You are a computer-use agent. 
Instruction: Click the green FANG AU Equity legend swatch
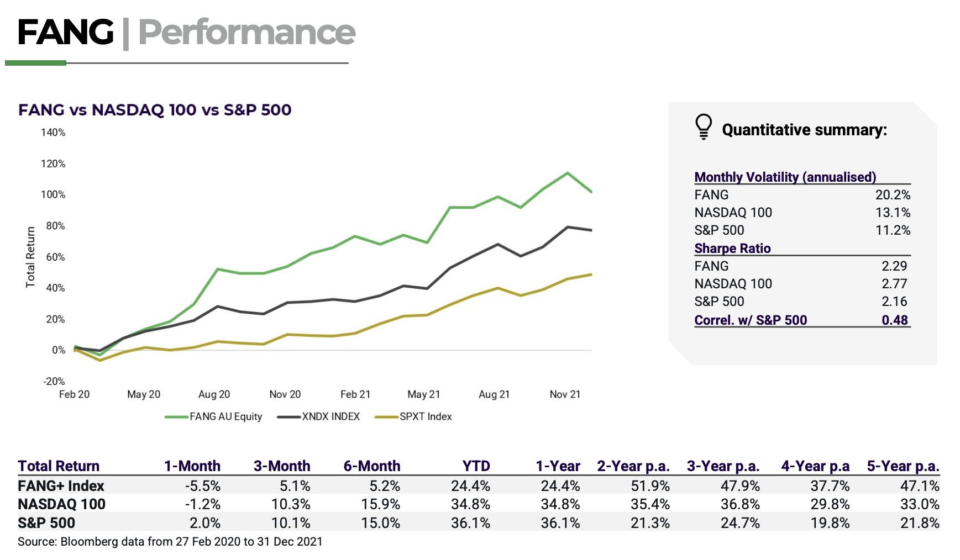(x=176, y=417)
